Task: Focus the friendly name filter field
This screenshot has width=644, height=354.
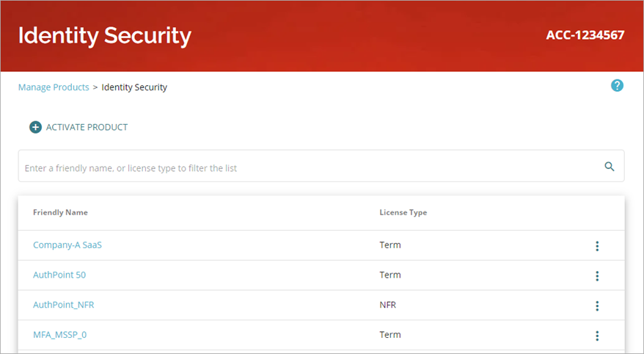Action: [321, 166]
